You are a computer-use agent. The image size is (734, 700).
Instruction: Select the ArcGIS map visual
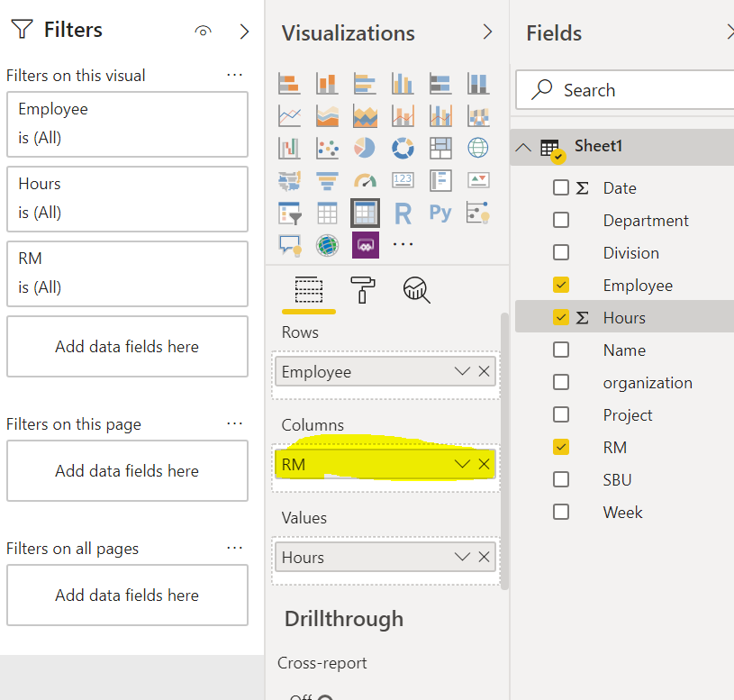327,245
